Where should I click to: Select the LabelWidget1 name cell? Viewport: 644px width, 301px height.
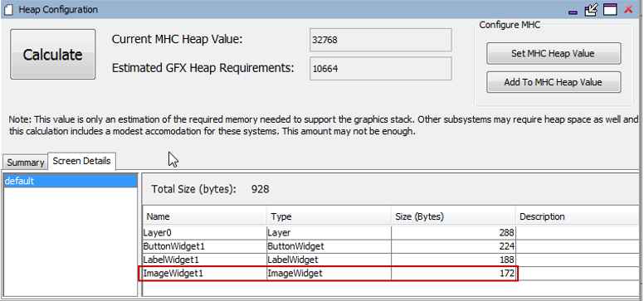(x=204, y=260)
